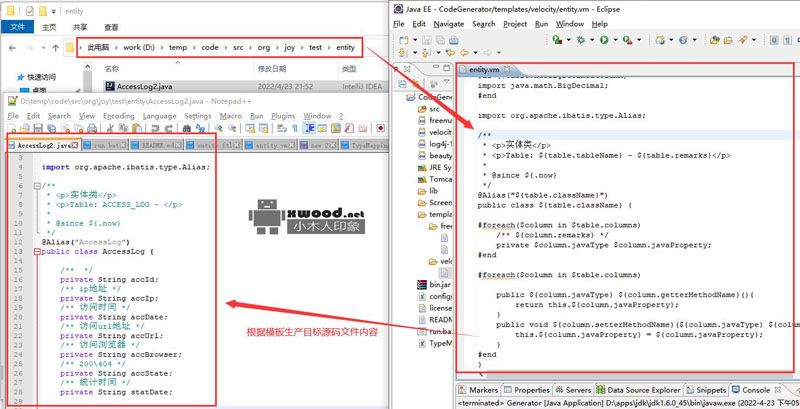
Task: Switch to run.bat tab in Notepad++
Action: (x=104, y=145)
